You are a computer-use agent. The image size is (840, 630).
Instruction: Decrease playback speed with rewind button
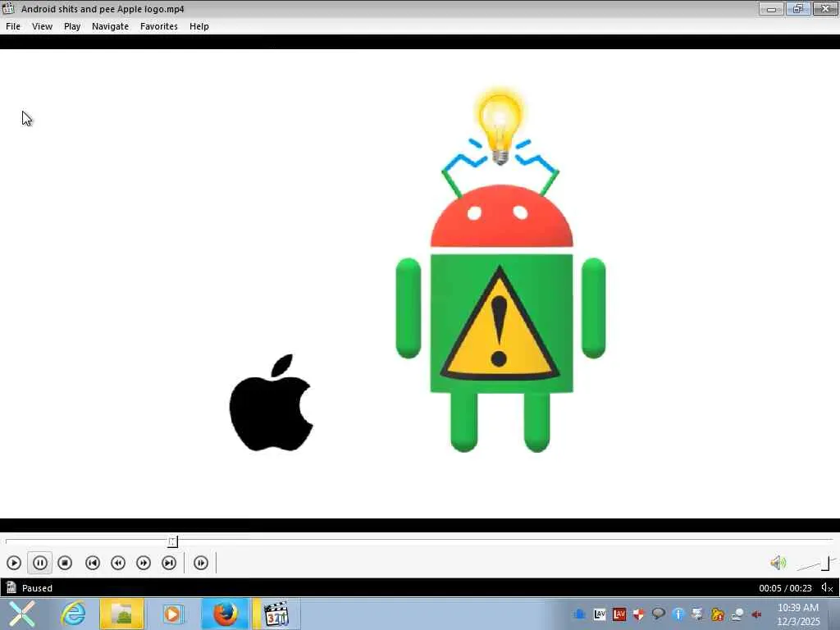(x=118, y=563)
